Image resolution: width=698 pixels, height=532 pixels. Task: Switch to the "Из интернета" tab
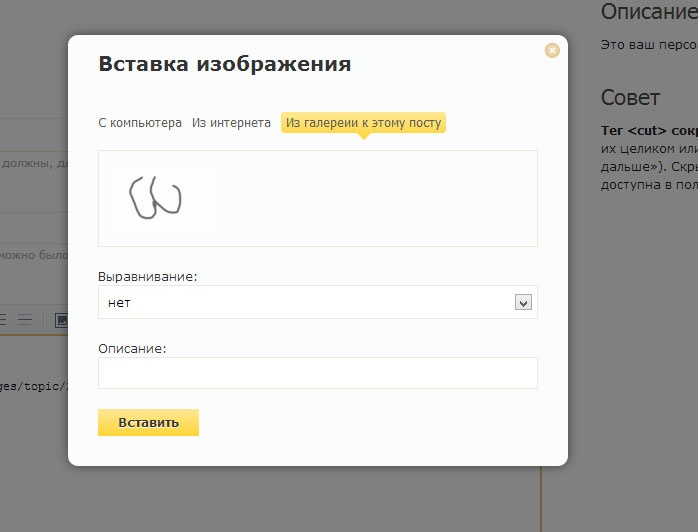(231, 123)
